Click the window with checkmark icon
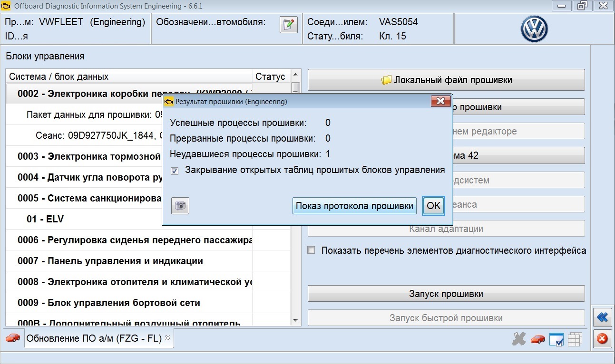615x364 pixels. point(556,339)
